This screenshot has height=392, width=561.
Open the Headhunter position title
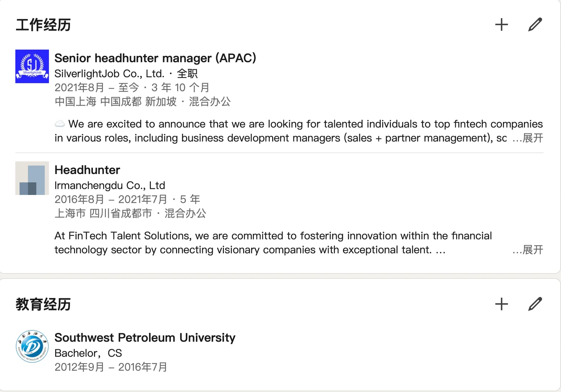(x=87, y=170)
